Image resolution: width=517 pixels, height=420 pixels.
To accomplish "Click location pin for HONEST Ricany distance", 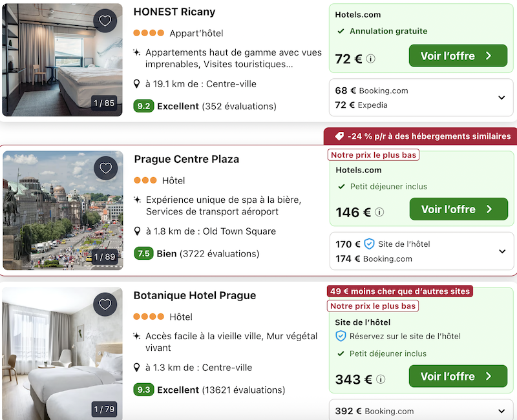I will (137, 84).
